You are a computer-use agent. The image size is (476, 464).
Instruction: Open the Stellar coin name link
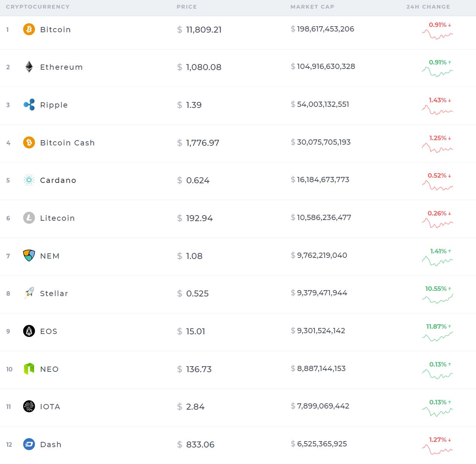click(x=54, y=293)
